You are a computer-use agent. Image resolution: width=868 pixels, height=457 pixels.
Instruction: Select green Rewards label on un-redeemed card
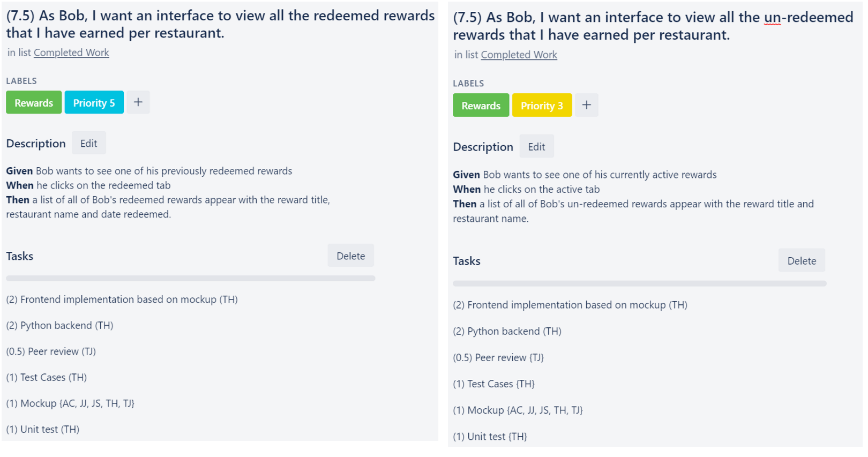point(481,105)
